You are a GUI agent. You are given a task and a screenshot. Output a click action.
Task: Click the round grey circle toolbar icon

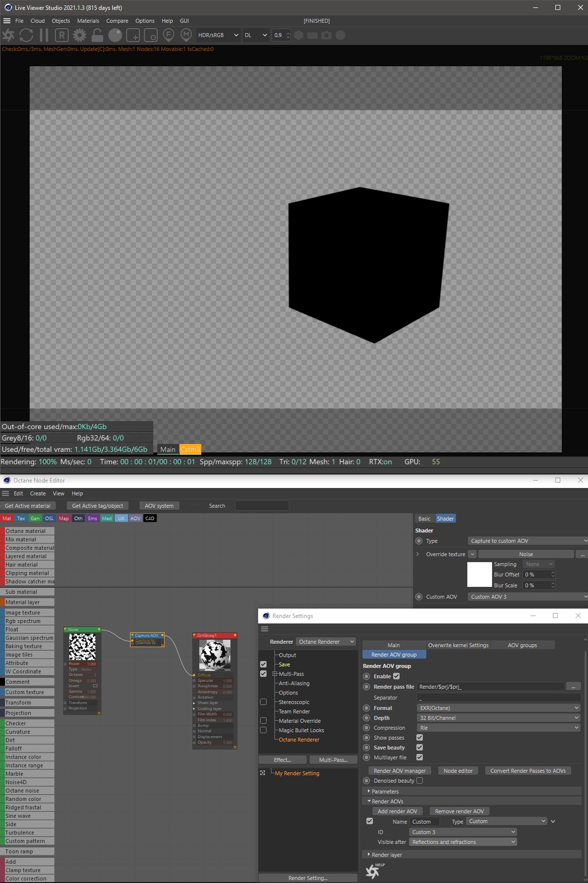340,35
